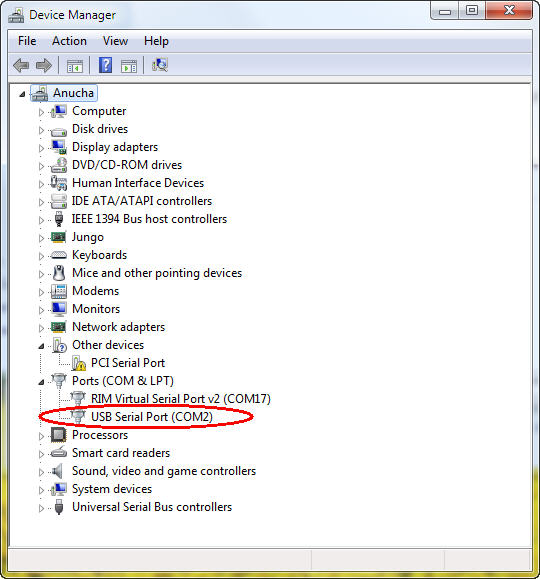This screenshot has width=540, height=579.
Task: Select the Anucha root computer node
Action: [73, 93]
